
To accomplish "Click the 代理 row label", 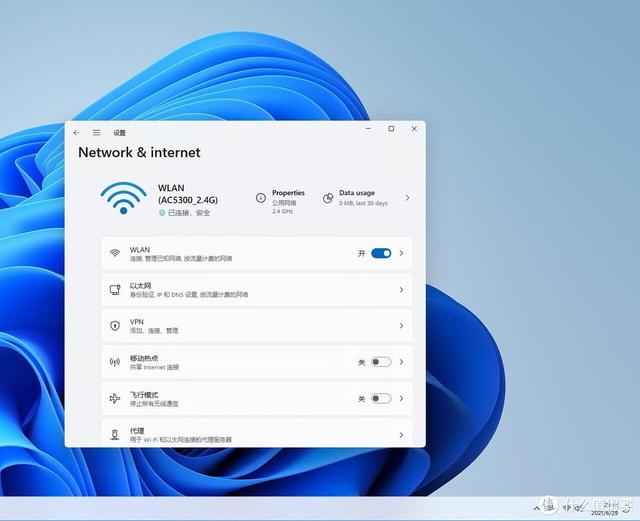I will (x=137, y=431).
